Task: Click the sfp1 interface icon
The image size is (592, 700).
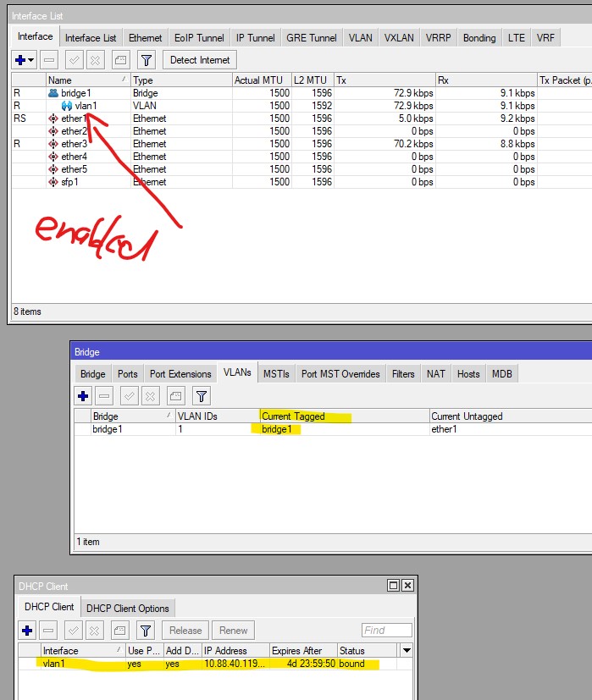Action: (x=53, y=182)
